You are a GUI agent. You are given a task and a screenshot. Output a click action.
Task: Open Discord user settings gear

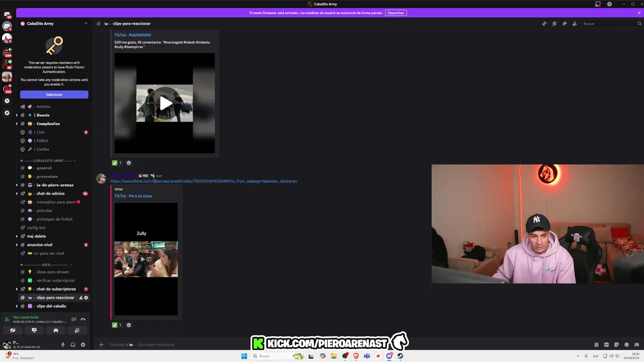83,344
